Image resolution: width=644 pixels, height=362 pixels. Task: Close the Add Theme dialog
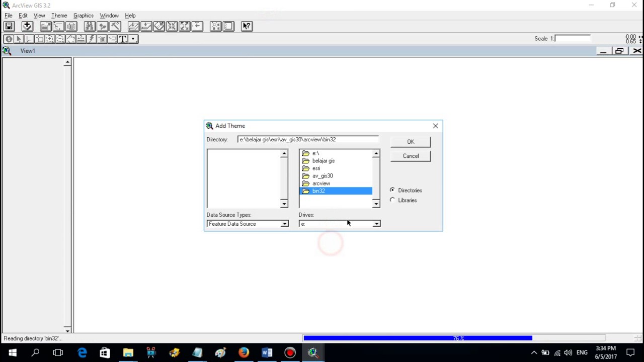(436, 126)
